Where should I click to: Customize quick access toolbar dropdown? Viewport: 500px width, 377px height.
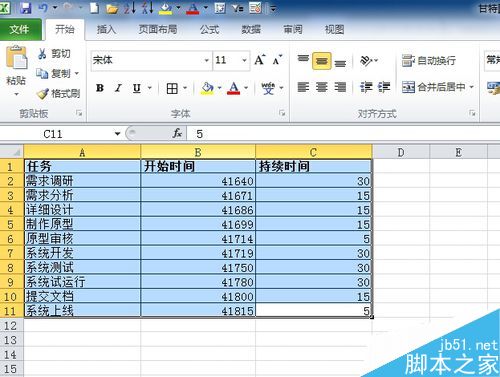[273, 8]
